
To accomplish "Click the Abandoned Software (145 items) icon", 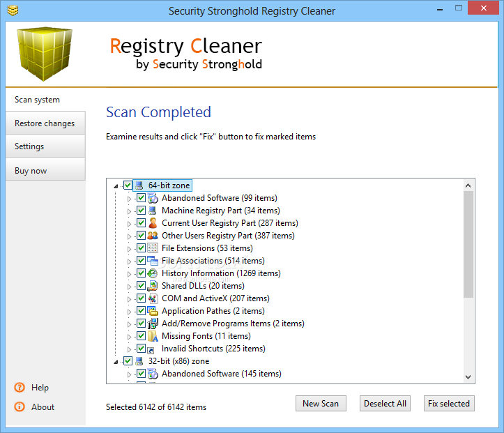I will point(153,374).
